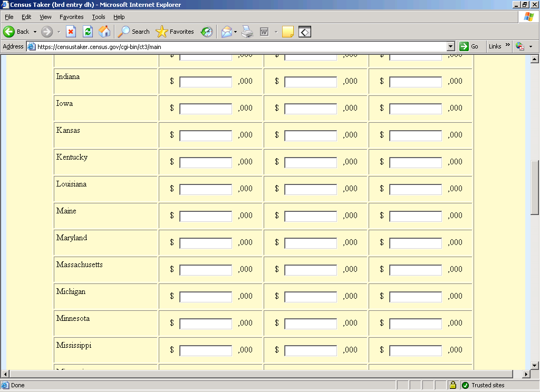Print the page with the printer icon
Image resolution: width=540 pixels, height=392 pixels.
point(247,32)
